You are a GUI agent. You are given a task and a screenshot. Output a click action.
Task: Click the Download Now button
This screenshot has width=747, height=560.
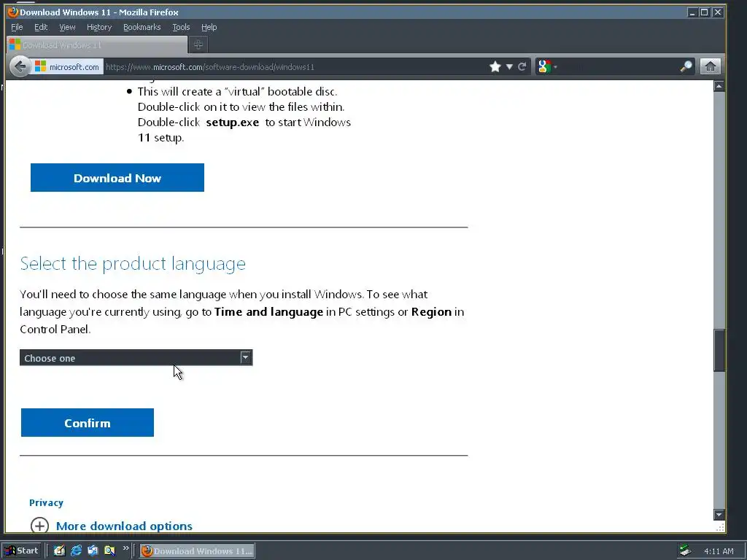(117, 178)
